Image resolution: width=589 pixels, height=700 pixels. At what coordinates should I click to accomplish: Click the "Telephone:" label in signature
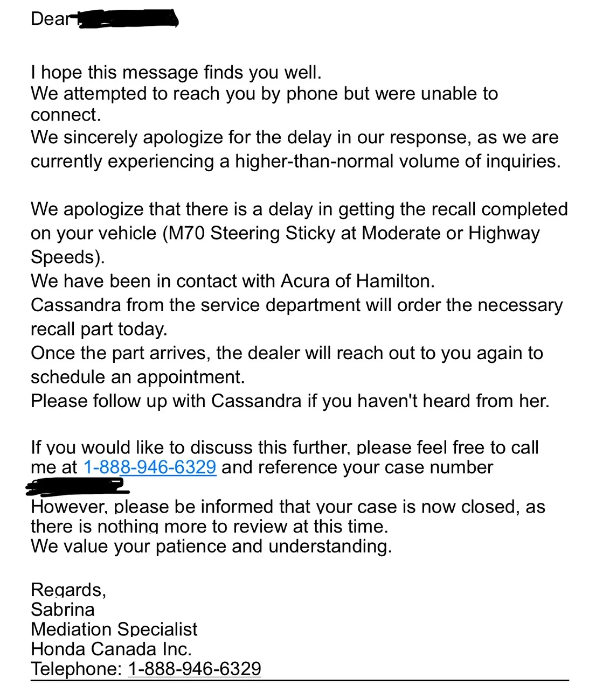coord(77,669)
